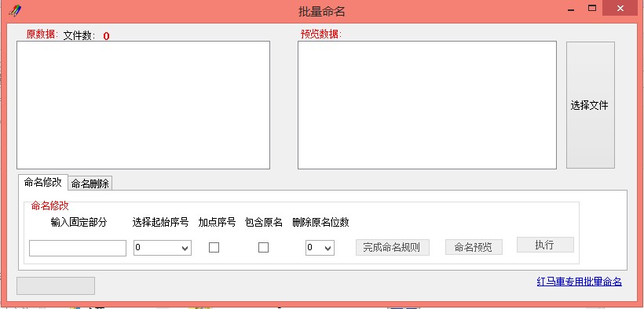Click inside the 原数据 file list box
Viewport: 644px width, 309px height.
[x=143, y=105]
